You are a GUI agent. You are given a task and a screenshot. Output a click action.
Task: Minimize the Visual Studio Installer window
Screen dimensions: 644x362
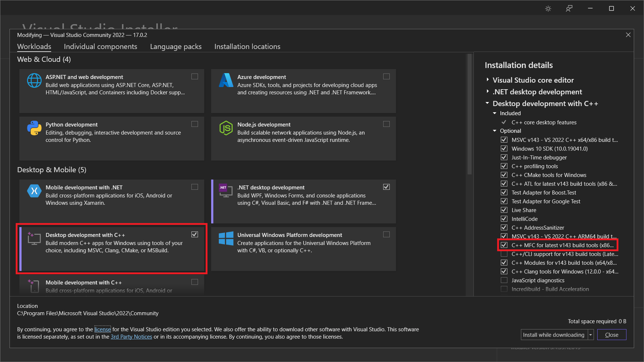click(x=590, y=8)
